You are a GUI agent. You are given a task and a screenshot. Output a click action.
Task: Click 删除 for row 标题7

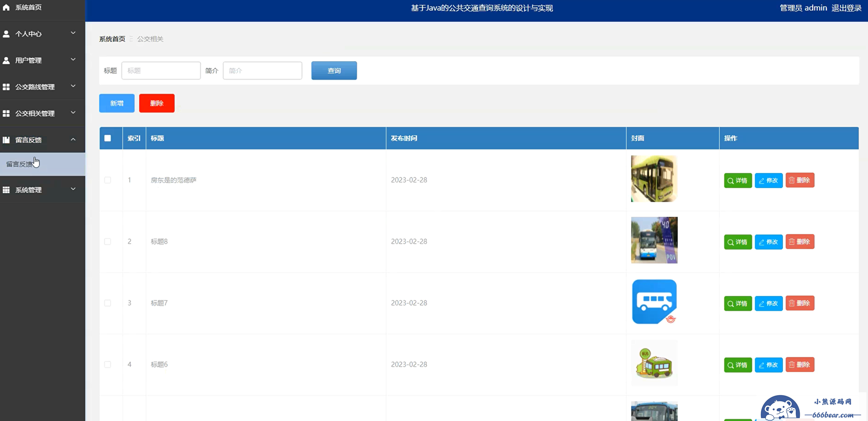[x=800, y=303]
